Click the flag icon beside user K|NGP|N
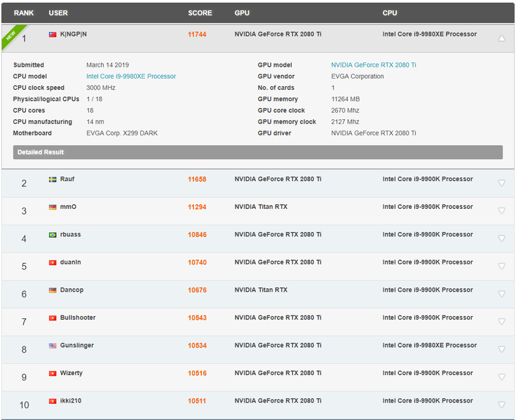Viewport: 516px width, 420px height. click(53, 34)
